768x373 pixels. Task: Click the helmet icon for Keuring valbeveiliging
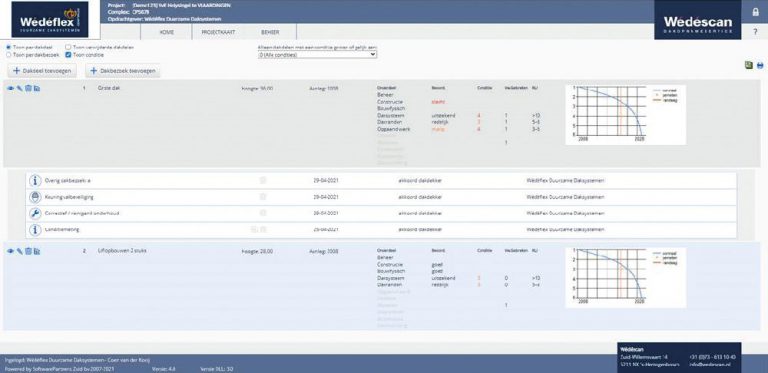[35, 197]
